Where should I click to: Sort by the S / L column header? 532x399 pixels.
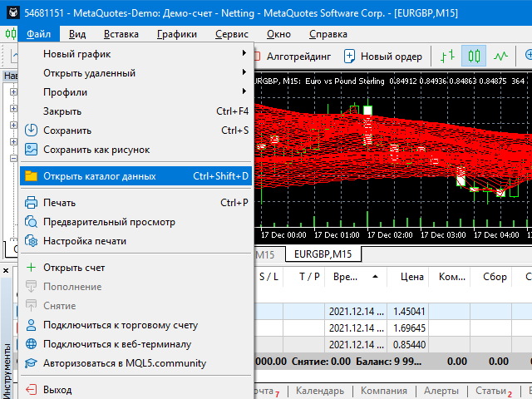coord(268,277)
